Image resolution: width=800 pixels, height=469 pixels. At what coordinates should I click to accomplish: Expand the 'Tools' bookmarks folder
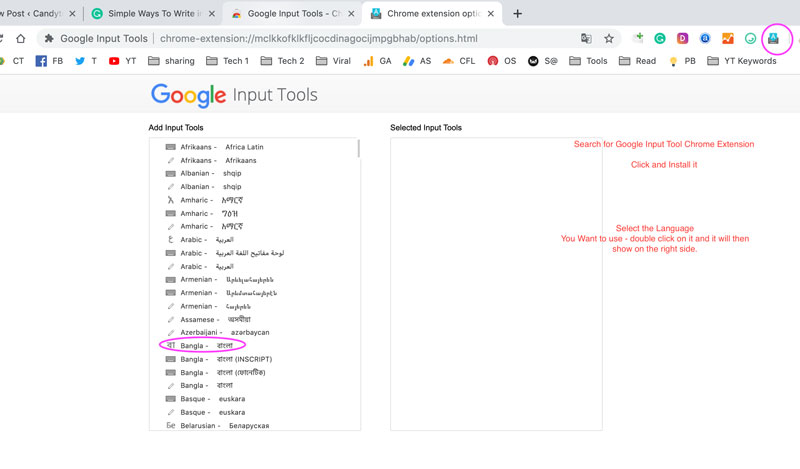click(x=588, y=61)
